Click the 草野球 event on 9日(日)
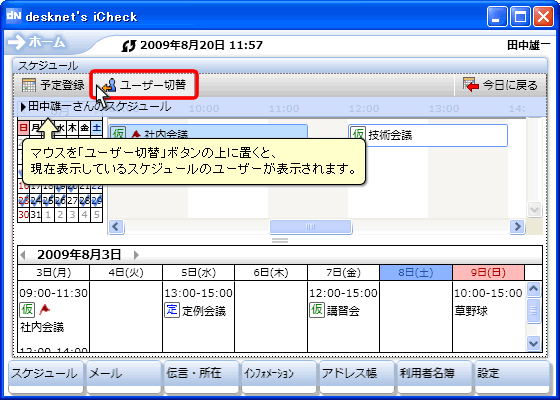Image resolution: width=560 pixels, height=400 pixels. tap(471, 311)
